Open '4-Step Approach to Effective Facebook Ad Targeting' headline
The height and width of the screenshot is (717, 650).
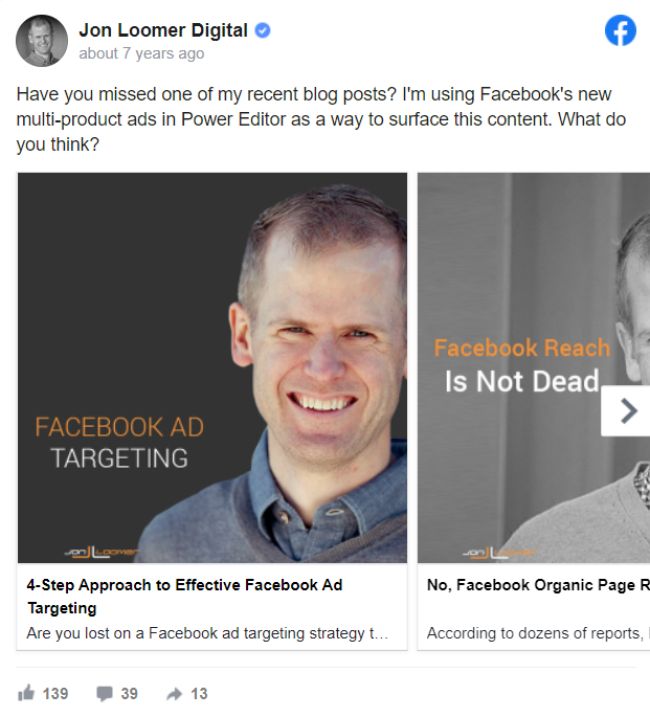(184, 596)
